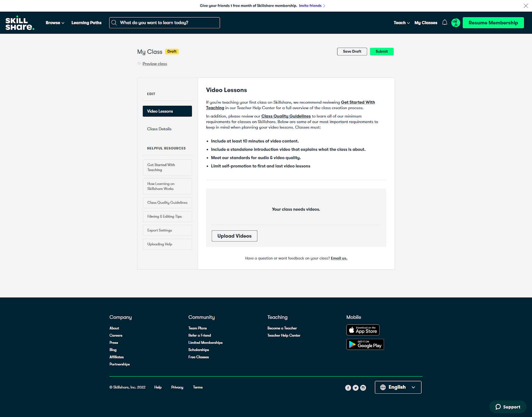Open the Uploading Help resource

click(x=167, y=244)
